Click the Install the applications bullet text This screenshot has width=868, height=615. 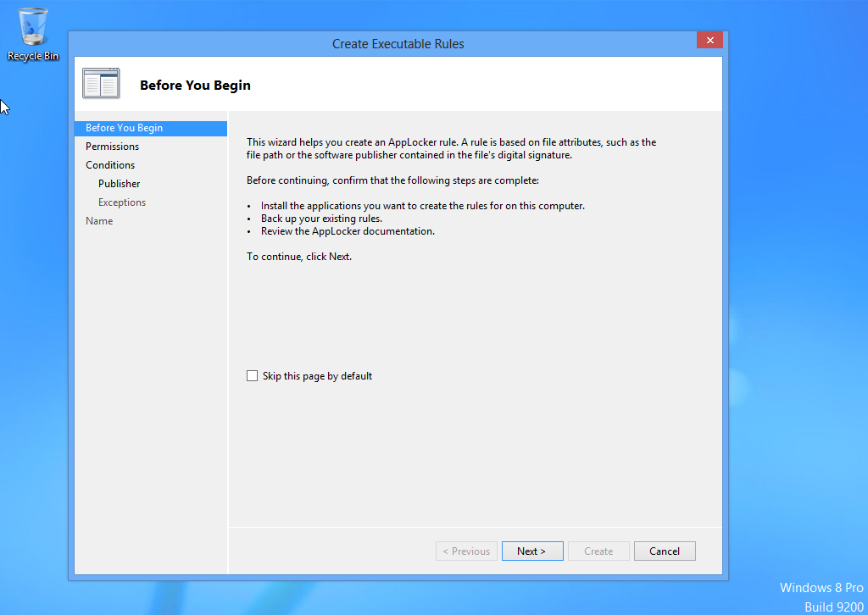pyautogui.click(x=422, y=206)
